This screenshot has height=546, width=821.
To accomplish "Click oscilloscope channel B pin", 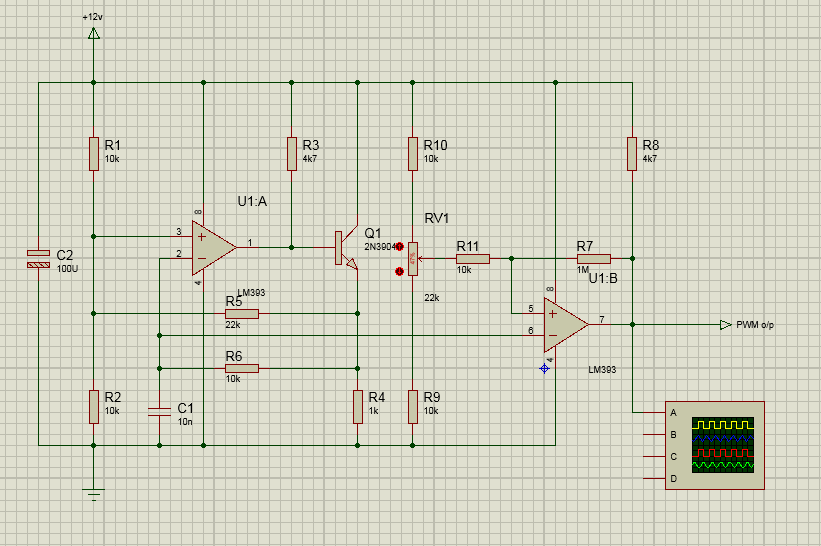I will point(654,434).
